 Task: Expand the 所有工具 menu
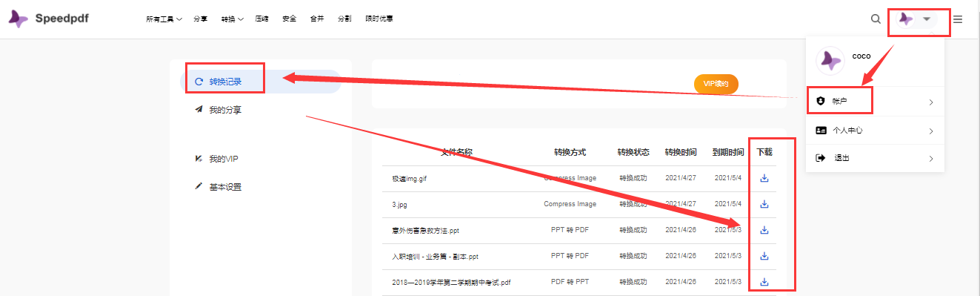point(164,19)
